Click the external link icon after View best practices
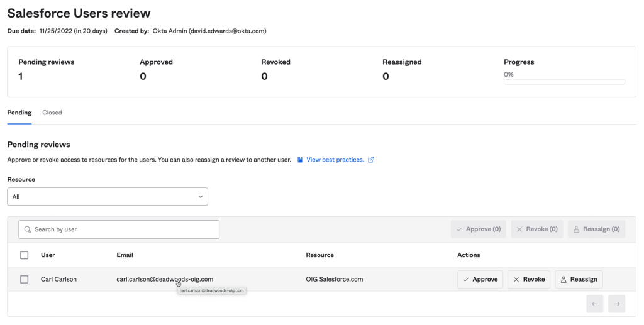 [x=371, y=160]
